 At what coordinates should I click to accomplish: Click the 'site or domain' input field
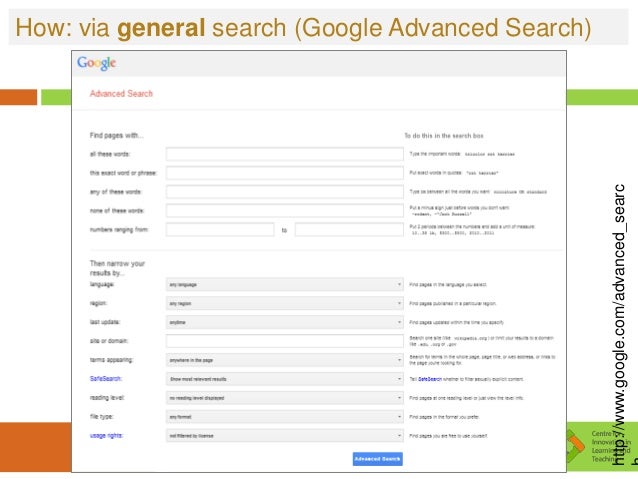pos(284,341)
